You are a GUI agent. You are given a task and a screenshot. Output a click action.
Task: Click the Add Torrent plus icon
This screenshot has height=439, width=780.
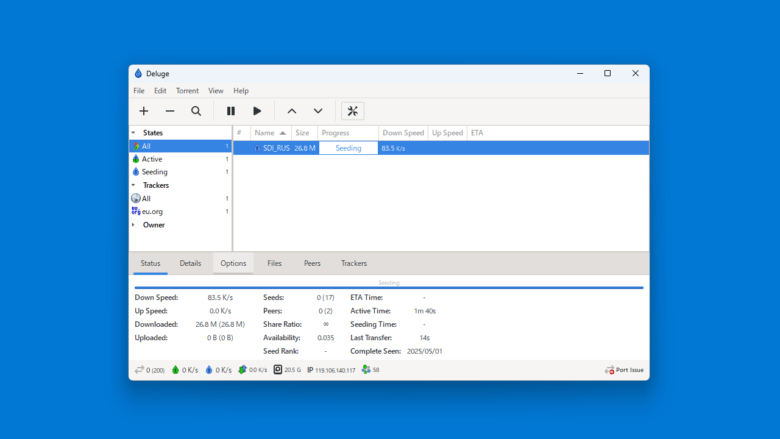coord(144,111)
